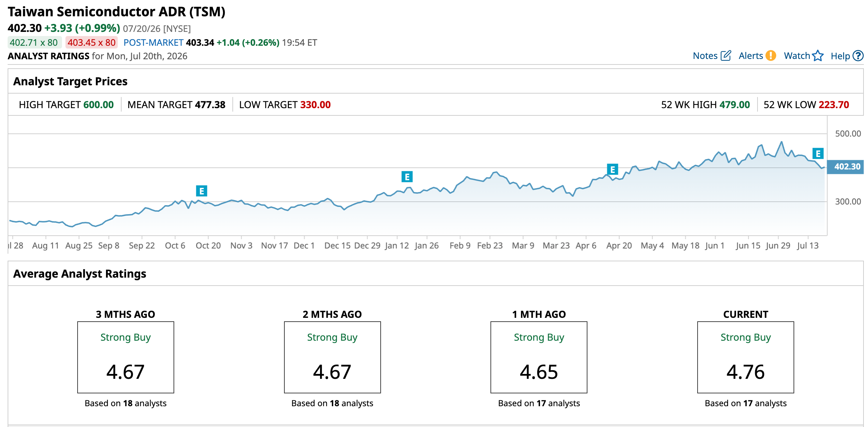Click the earnings E marker near Jul 13

click(818, 154)
